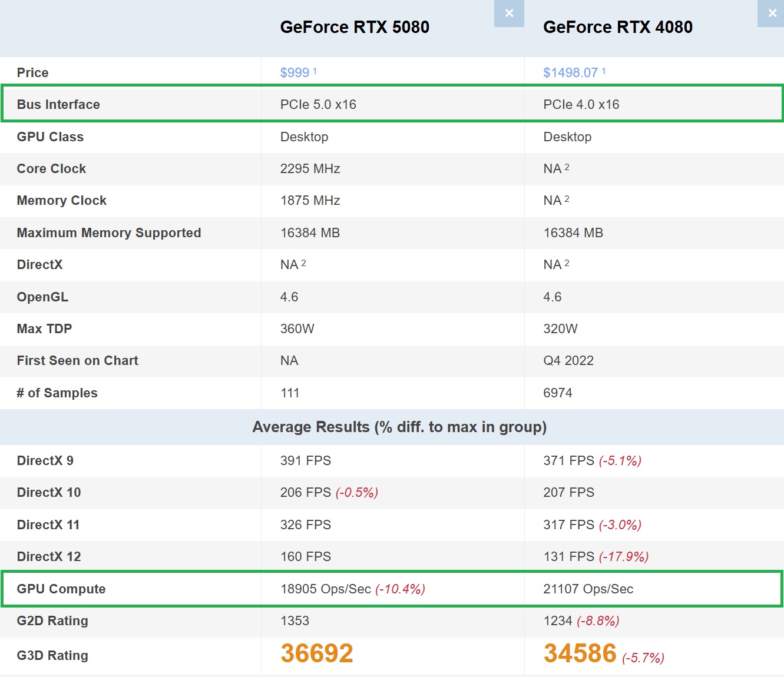The image size is (784, 677).
Task: Click 16384 MB in the RTX 5080 column
Action: pos(310,233)
